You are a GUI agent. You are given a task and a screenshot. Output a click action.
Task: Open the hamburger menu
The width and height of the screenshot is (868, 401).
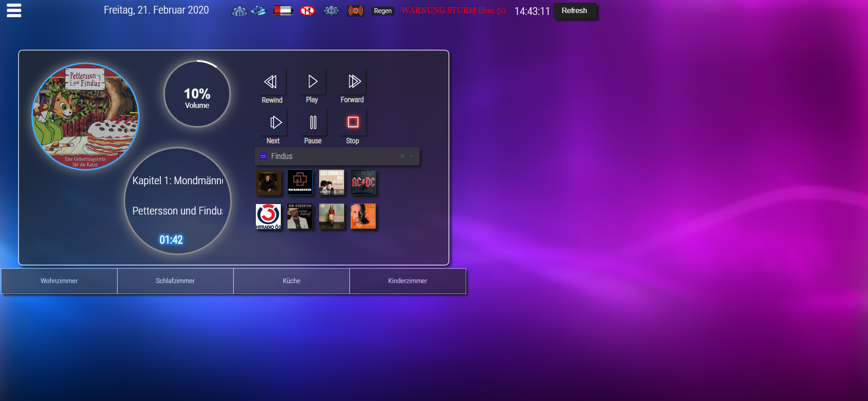tap(14, 10)
